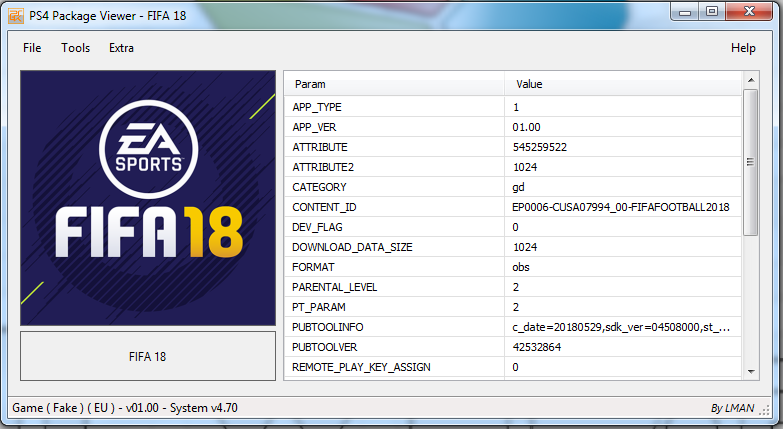Viewport: 783px width, 429px height.
Task: Select the CATEGORY row with value gd
Action: pyautogui.click(x=397, y=187)
